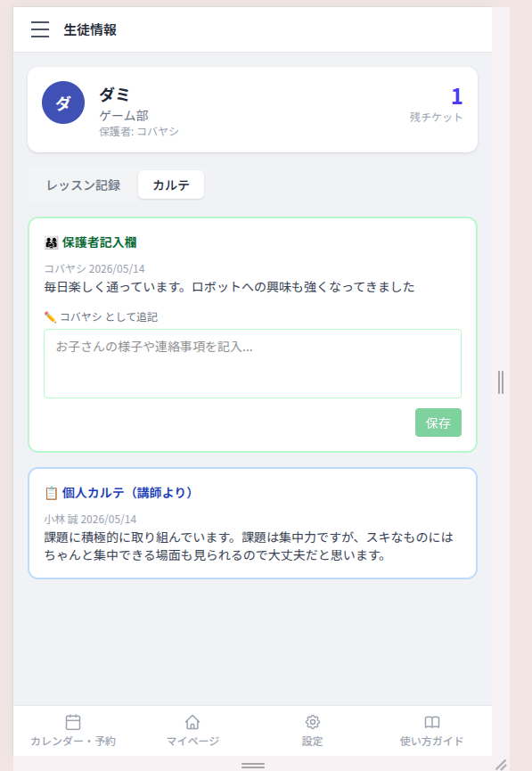
Task: Click the vertical resize handle on right edge
Action: (501, 382)
